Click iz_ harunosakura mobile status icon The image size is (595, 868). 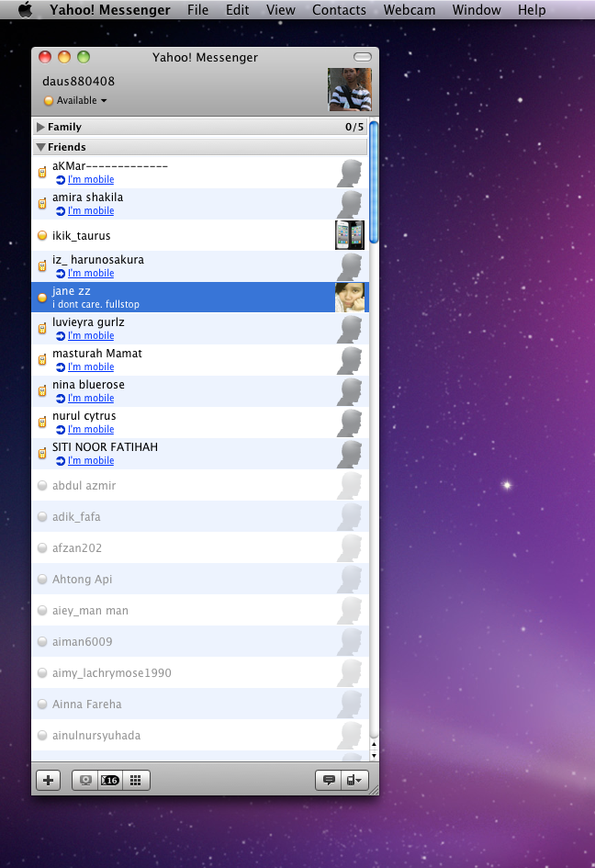pos(42,266)
